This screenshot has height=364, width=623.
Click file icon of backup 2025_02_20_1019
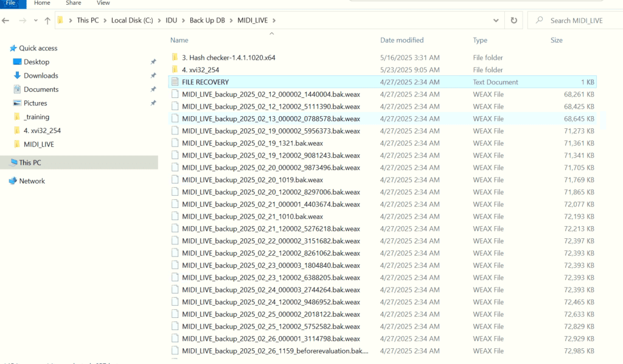(x=175, y=179)
